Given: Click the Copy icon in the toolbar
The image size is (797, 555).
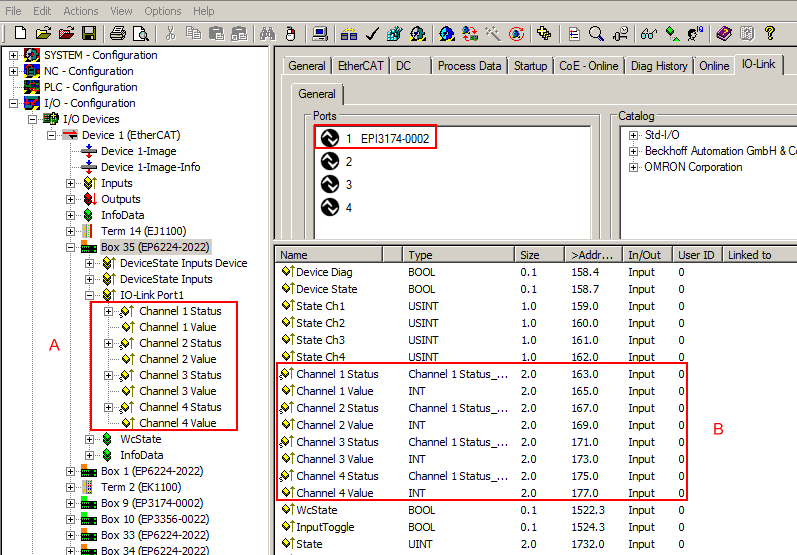Looking at the screenshot, I should coord(193,34).
